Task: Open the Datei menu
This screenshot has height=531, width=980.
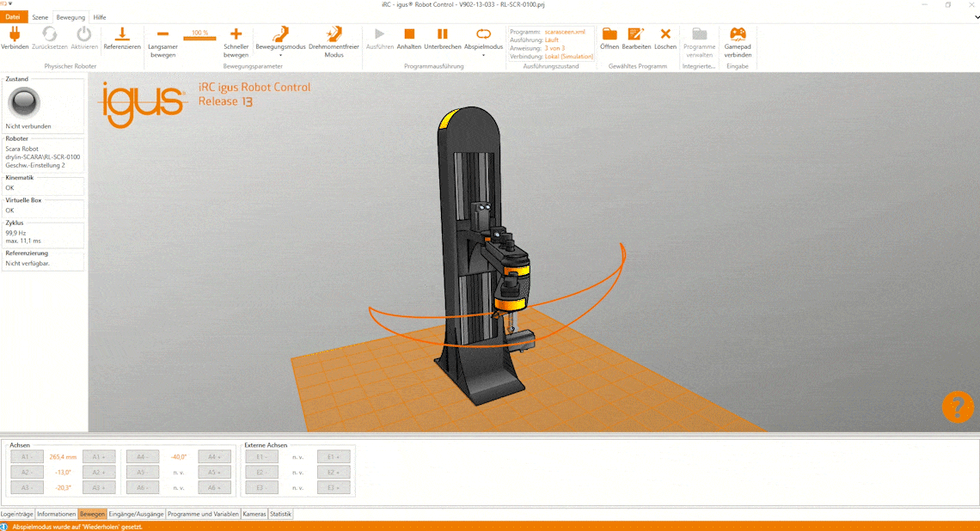Action: pos(13,17)
